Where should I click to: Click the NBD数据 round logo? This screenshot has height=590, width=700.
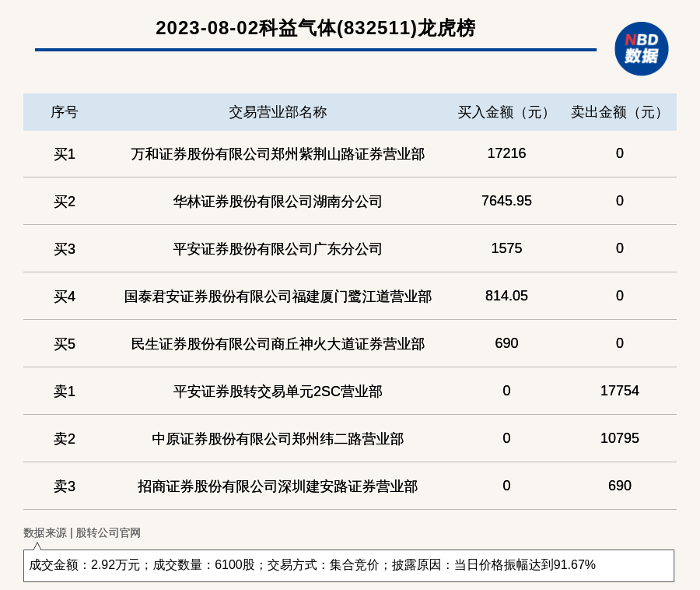pyautogui.click(x=641, y=49)
